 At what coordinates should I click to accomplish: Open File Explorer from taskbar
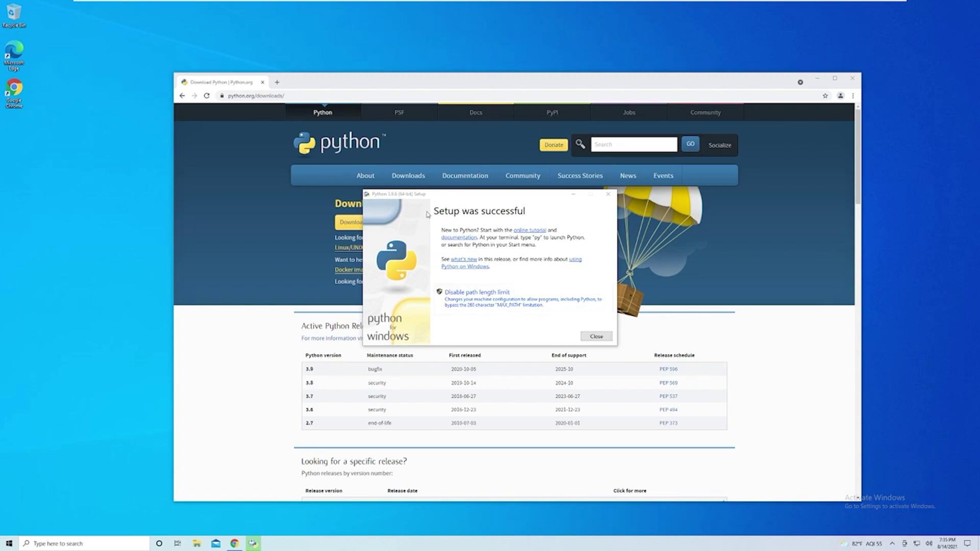(197, 543)
